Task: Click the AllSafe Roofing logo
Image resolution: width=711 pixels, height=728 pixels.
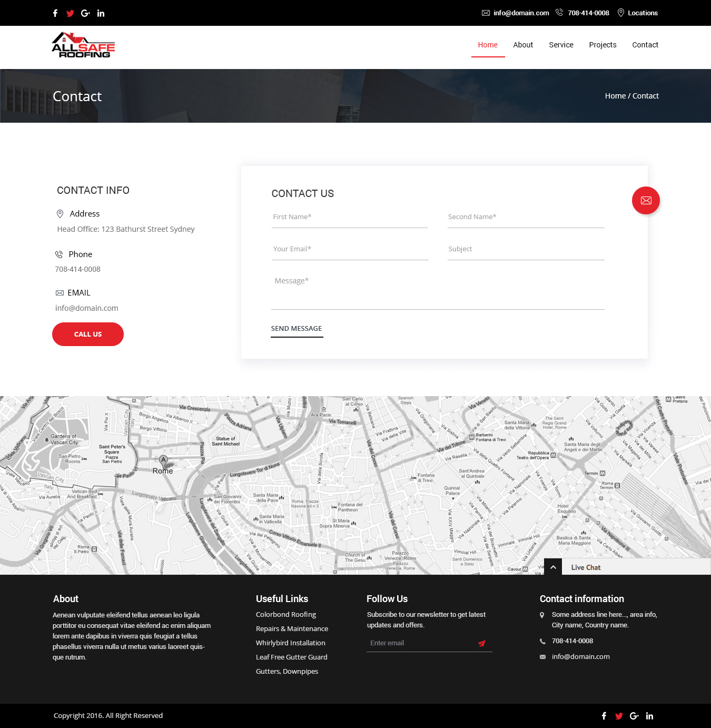Action: click(x=83, y=45)
